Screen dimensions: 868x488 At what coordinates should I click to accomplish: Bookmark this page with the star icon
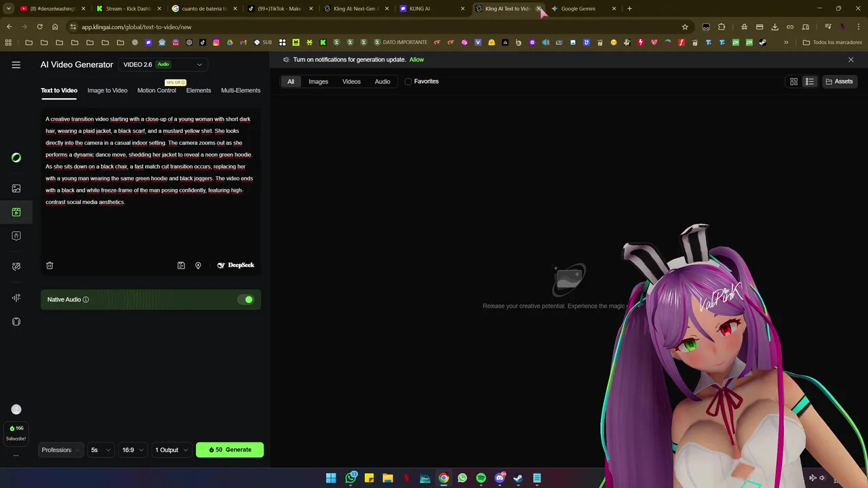[685, 26]
